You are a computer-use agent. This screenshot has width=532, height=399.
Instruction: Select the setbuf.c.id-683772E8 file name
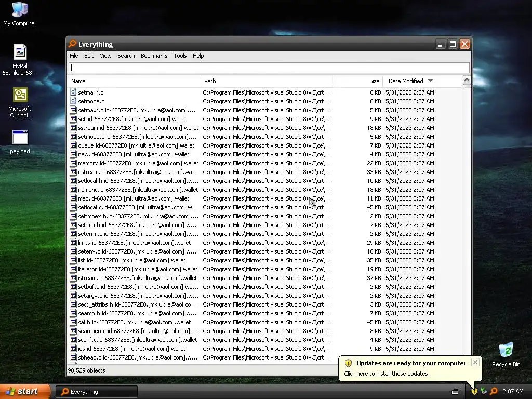(x=138, y=287)
